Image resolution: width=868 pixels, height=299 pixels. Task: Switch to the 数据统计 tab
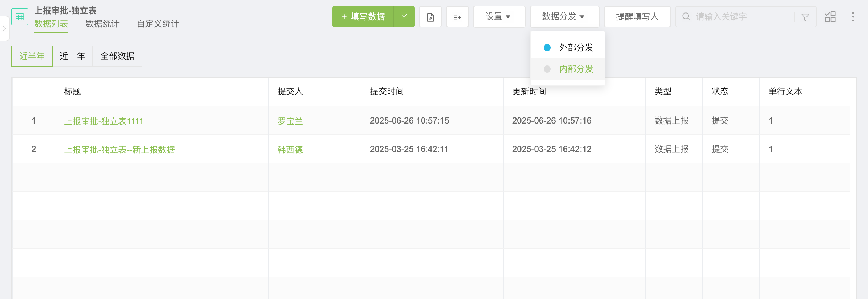click(102, 24)
